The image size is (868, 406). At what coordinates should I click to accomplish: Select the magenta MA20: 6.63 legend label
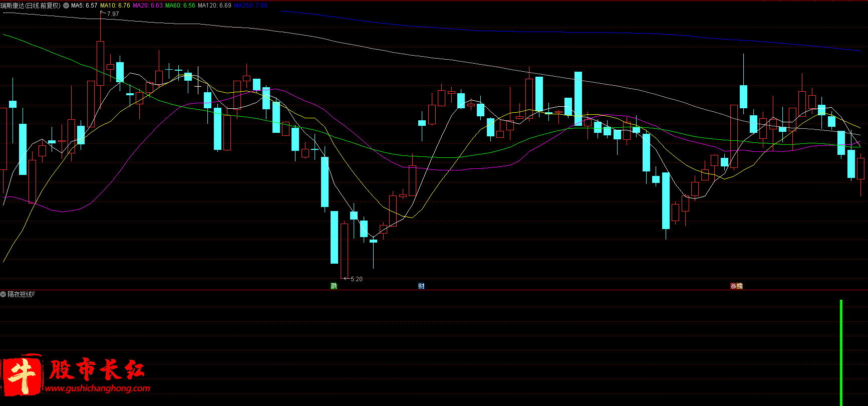pos(148,6)
